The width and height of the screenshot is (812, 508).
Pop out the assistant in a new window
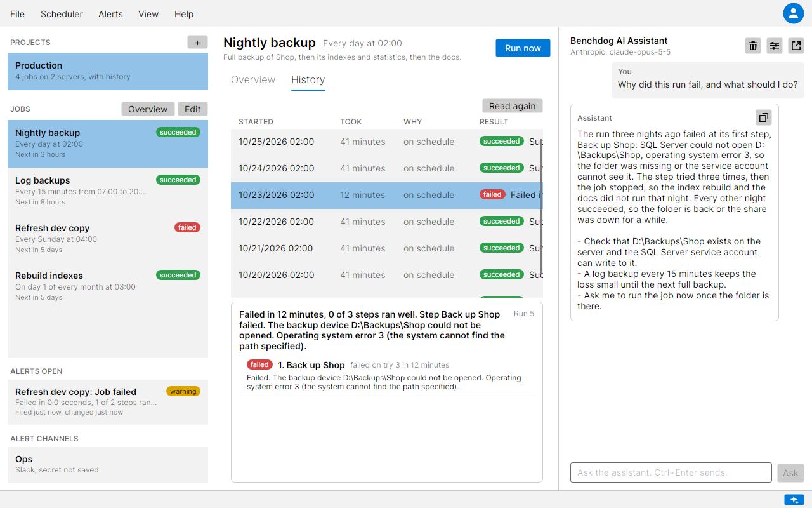point(796,46)
